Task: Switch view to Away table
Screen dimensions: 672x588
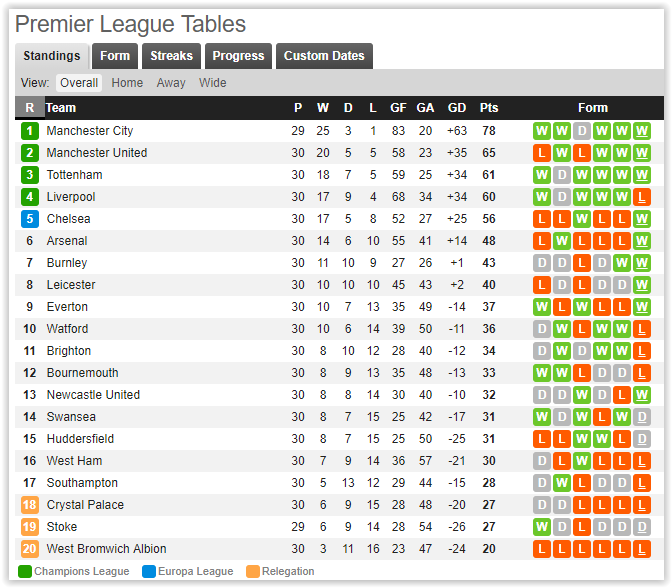Action: [x=171, y=83]
